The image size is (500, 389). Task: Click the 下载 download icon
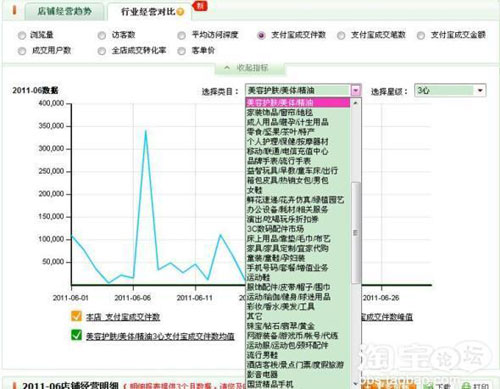pos(429,386)
